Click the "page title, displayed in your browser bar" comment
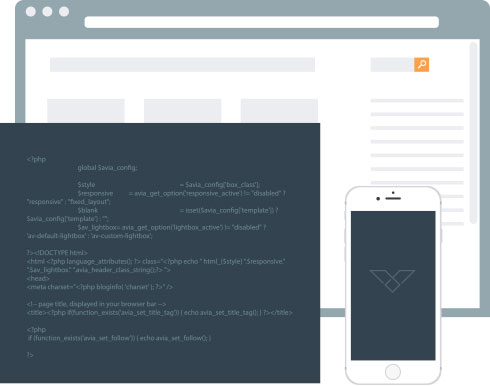Image resolution: width=490 pixels, height=386 pixels. tap(96, 304)
